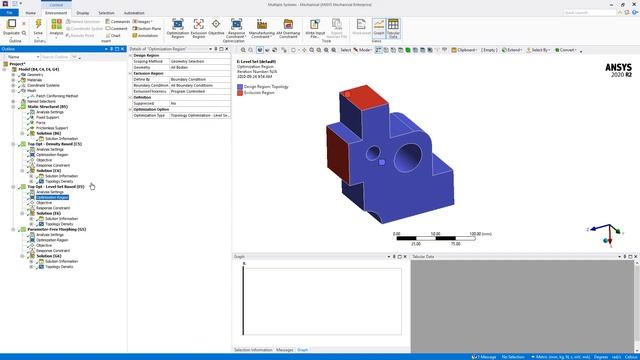
Task: Click the Message indicator in the status bar
Action: tap(484, 357)
